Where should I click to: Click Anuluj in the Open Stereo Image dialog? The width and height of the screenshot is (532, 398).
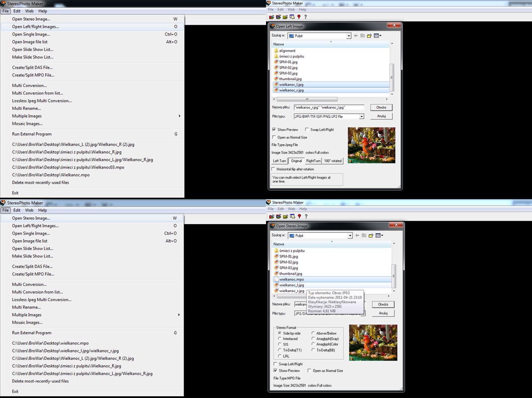pos(383,313)
